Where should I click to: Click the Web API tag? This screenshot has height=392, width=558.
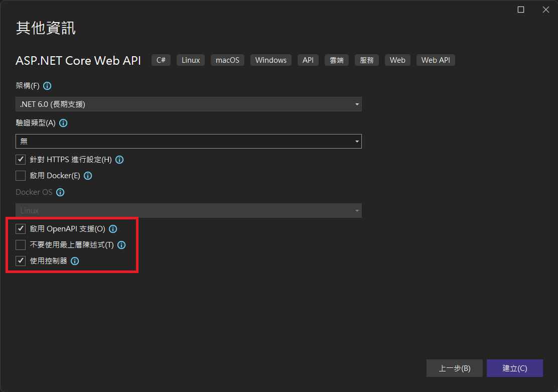point(436,60)
